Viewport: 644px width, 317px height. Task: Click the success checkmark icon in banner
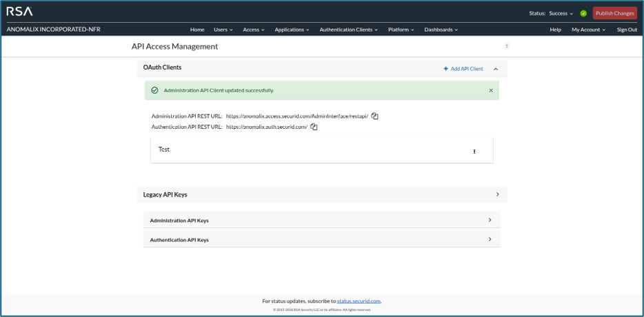click(155, 90)
